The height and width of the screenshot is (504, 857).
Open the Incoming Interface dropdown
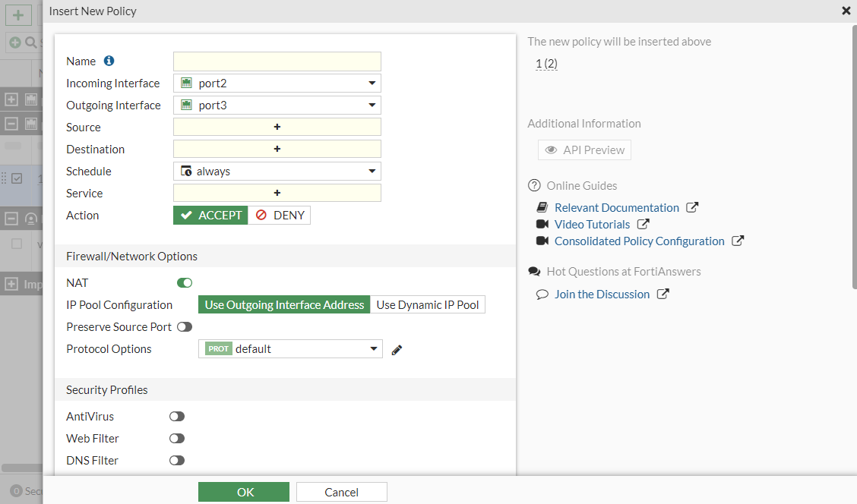[x=277, y=83]
